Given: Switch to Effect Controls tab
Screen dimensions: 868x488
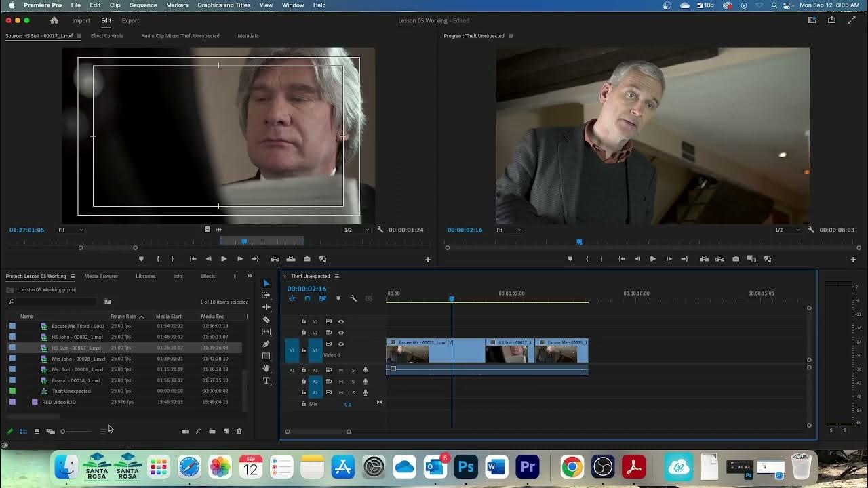Looking at the screenshot, I should click(106, 36).
